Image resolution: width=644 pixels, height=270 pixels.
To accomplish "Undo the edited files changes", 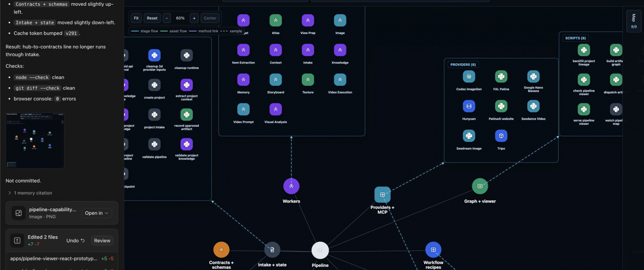I will coord(76,240).
